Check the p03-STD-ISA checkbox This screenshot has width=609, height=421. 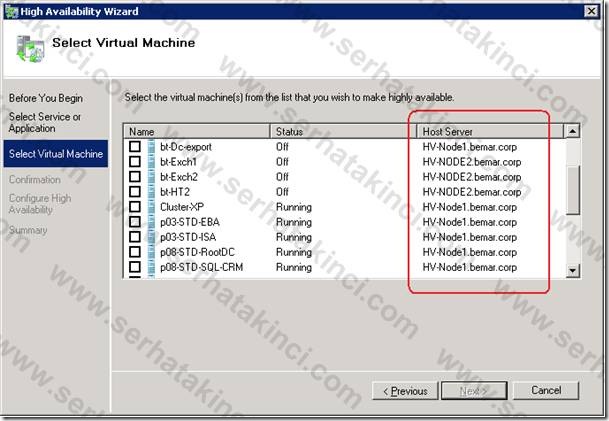[x=135, y=237]
